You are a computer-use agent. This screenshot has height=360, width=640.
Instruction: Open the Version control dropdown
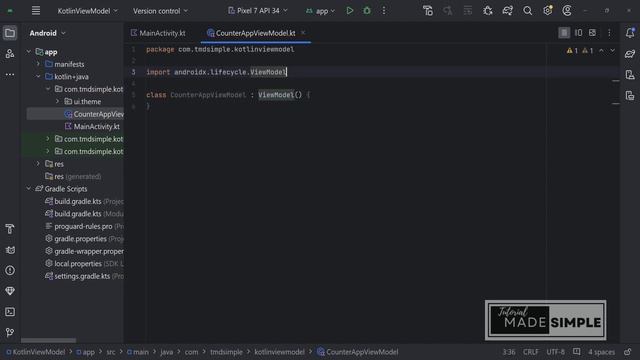click(x=160, y=11)
